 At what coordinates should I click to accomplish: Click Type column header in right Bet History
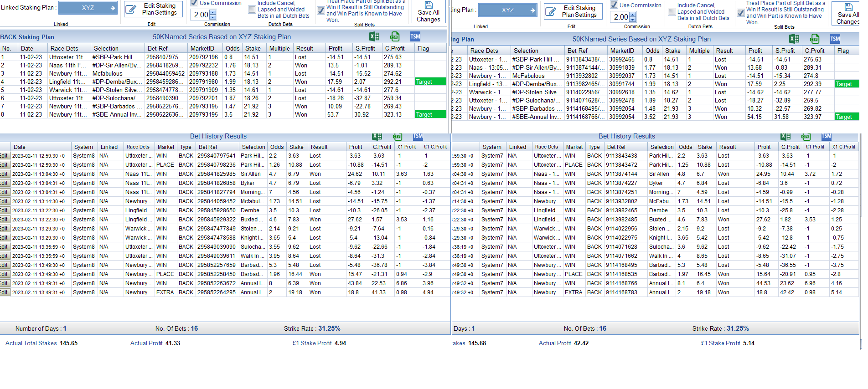tap(594, 147)
